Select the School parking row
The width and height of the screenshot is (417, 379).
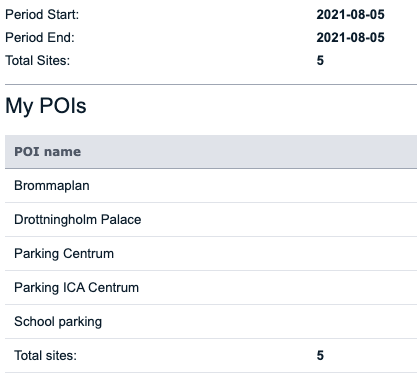pyautogui.click(x=211, y=322)
